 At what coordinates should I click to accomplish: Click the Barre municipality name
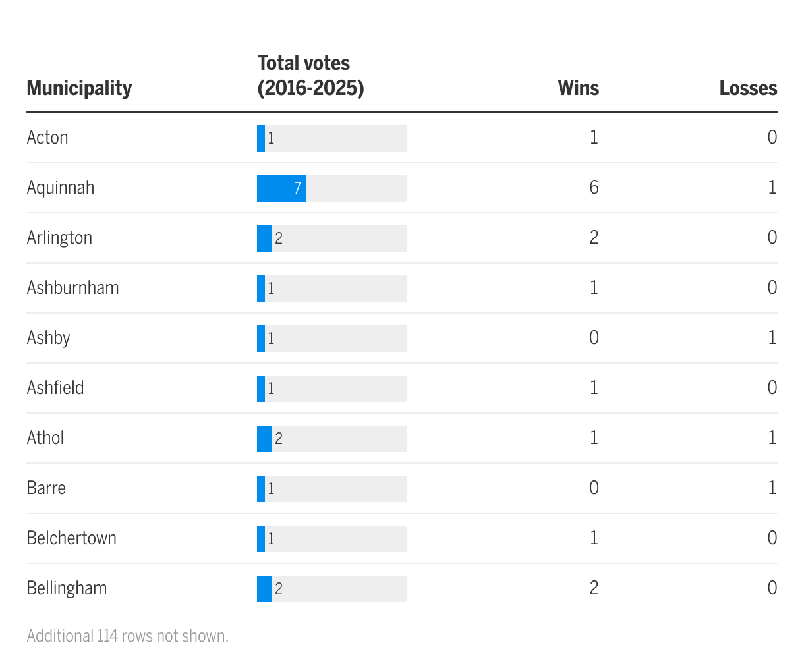coord(46,488)
